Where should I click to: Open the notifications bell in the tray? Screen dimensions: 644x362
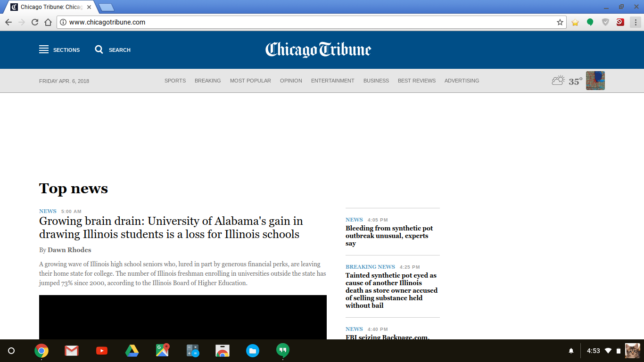[571, 351]
